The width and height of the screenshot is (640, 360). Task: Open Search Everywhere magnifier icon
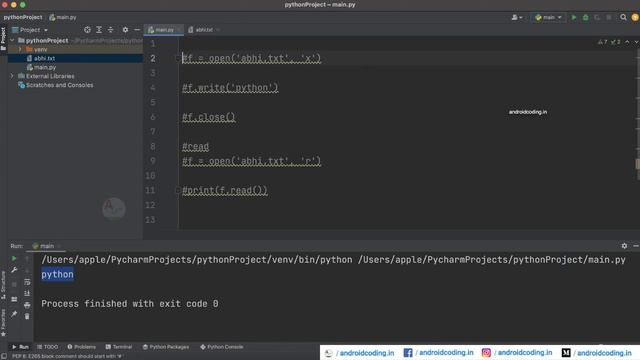(x=623, y=17)
